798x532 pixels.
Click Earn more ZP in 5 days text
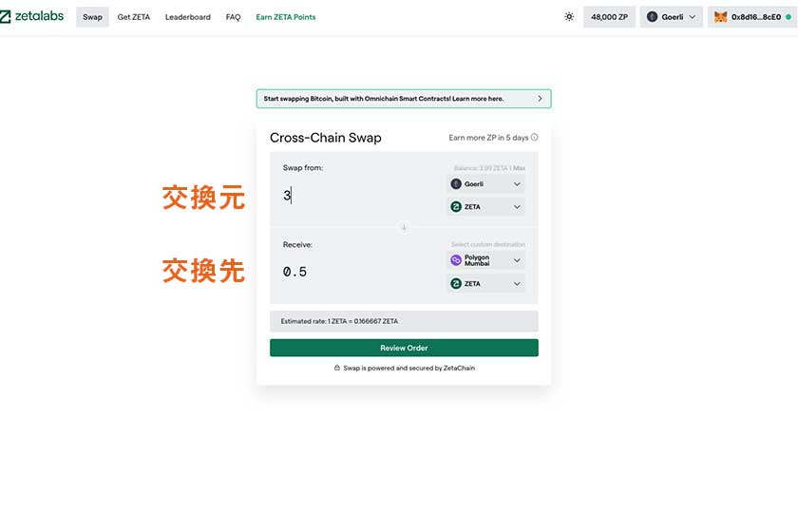pyautogui.click(x=488, y=138)
